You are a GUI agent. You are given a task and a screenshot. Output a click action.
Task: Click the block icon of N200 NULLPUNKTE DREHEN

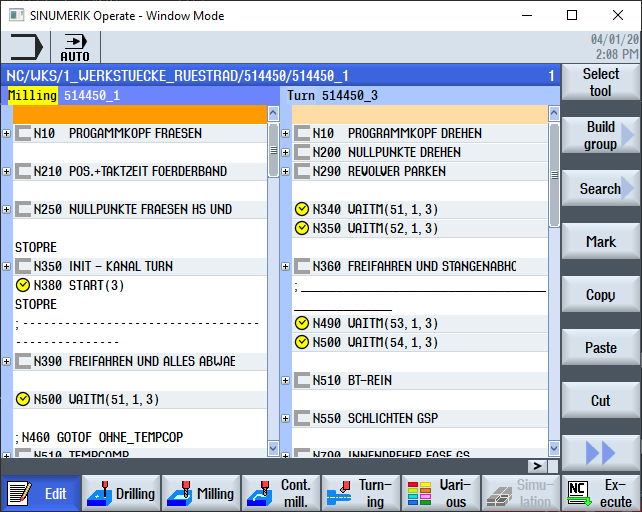coord(302,152)
